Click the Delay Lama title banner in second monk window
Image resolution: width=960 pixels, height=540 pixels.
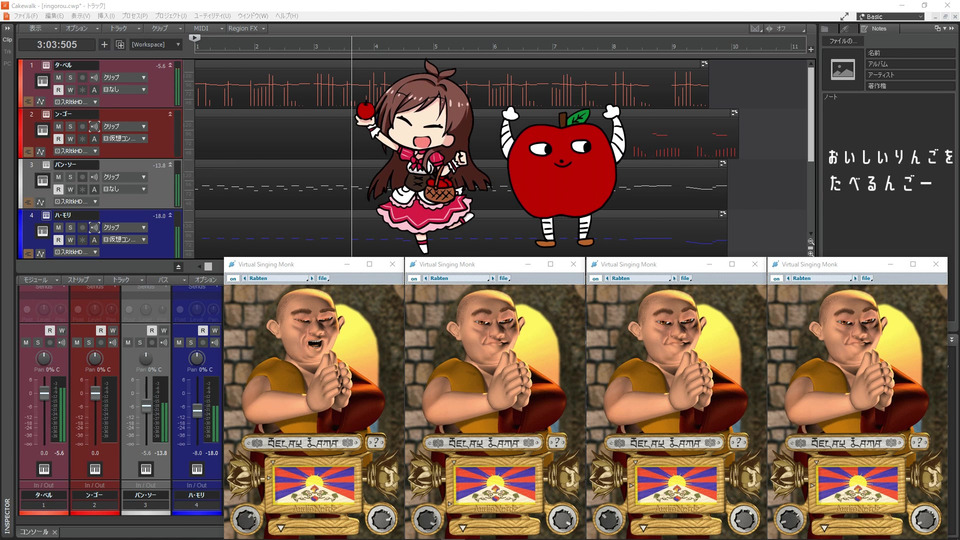tap(482, 442)
